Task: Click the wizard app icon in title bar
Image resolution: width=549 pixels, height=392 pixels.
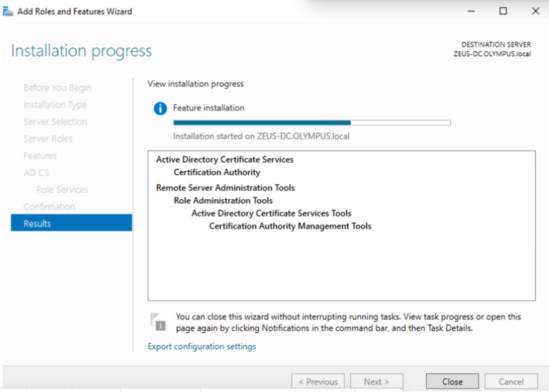Action: (8, 11)
